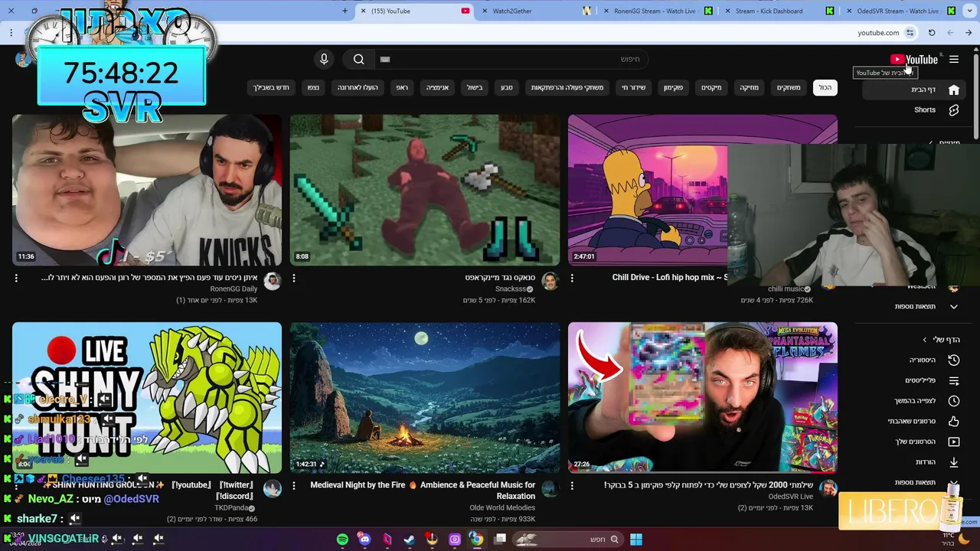Image resolution: width=980 pixels, height=551 pixels.
Task: Open היסטוריה history in sidebar
Action: pos(916,360)
